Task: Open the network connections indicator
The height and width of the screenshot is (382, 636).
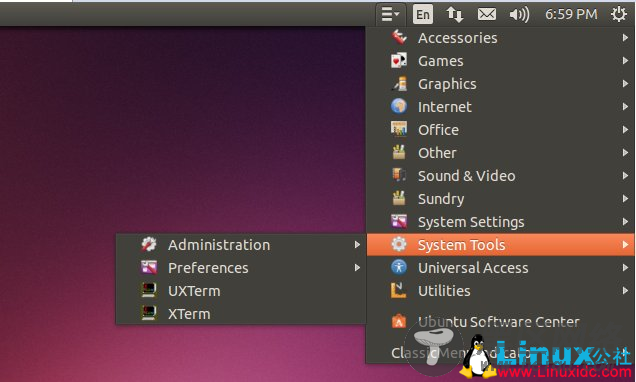Action: coord(455,15)
